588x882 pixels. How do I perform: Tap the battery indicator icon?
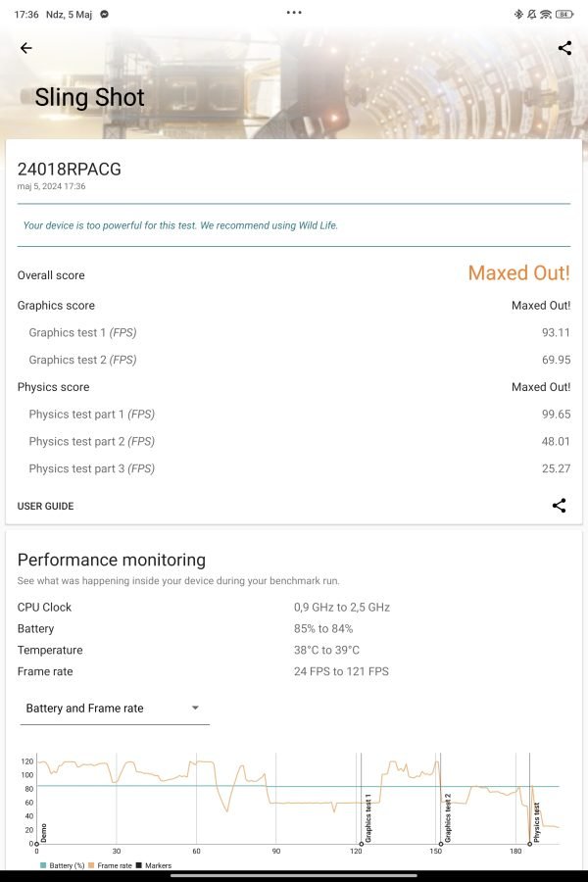coord(563,14)
